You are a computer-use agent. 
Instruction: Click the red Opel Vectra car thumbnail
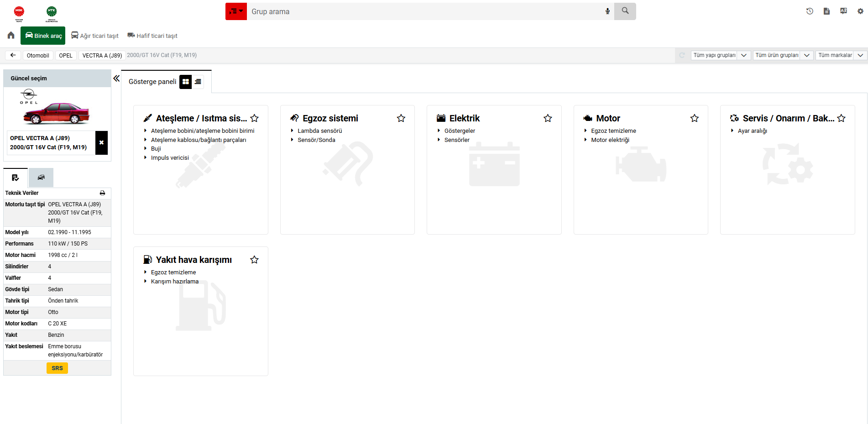coord(57,113)
